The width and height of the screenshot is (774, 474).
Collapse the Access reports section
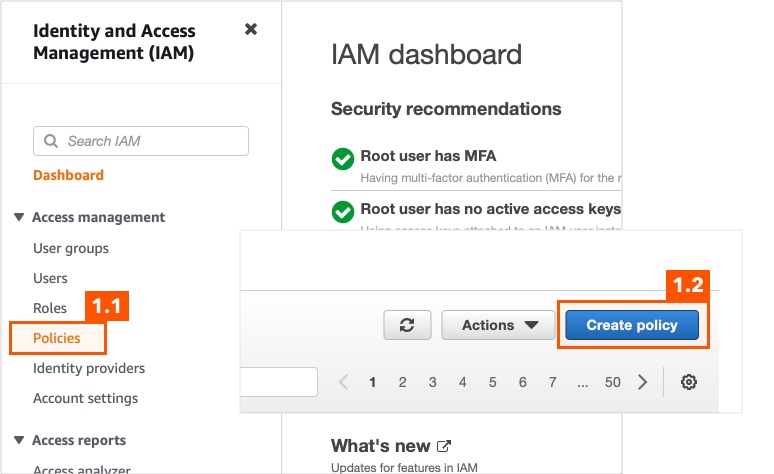19,440
